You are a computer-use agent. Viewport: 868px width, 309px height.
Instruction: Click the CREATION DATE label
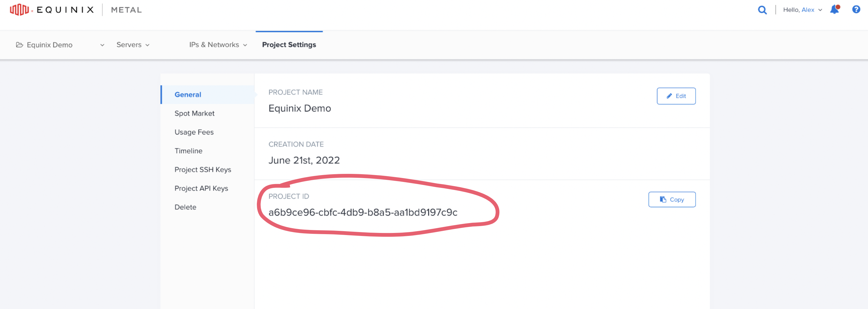pos(296,144)
